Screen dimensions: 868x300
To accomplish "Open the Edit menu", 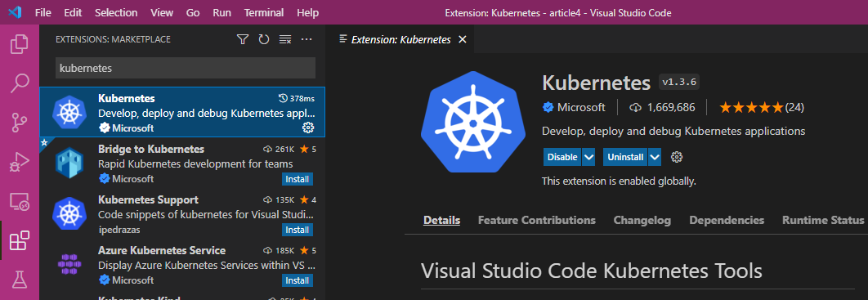I will coord(73,12).
